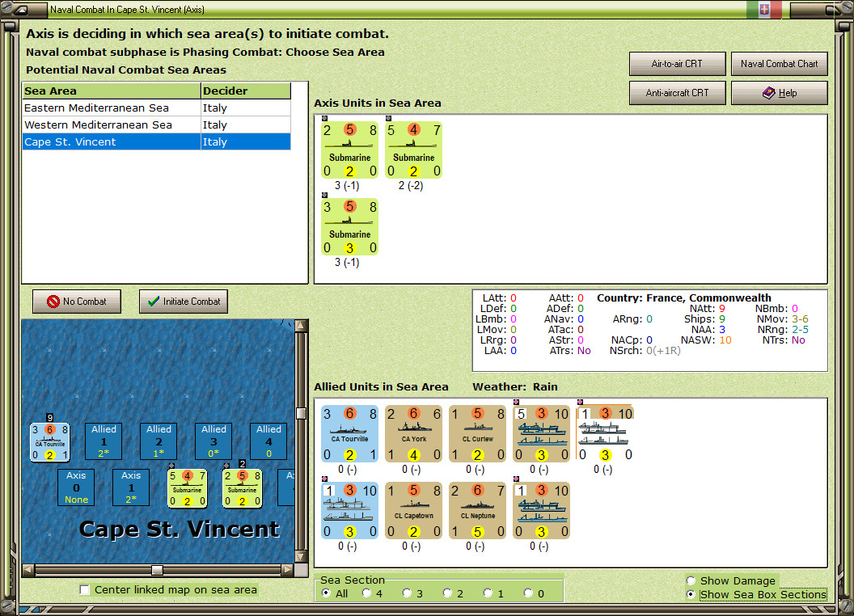854x616 pixels.
Task: Select the CA Tourville unit in Allied list
Action: pyautogui.click(x=349, y=434)
